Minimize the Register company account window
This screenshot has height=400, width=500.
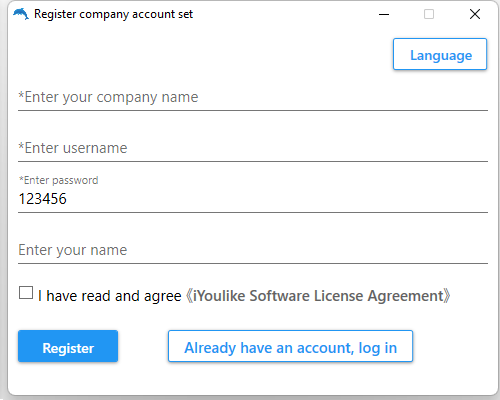pos(384,14)
